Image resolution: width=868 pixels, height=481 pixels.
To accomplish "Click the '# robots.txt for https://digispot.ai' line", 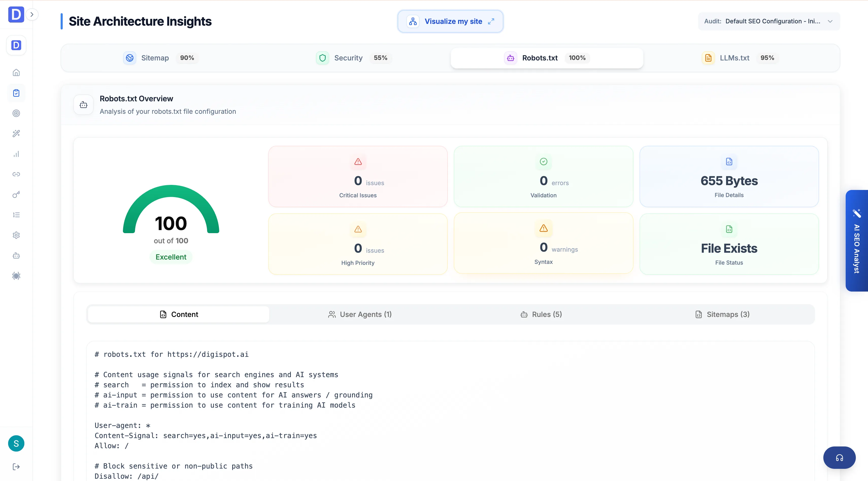I will [x=172, y=354].
